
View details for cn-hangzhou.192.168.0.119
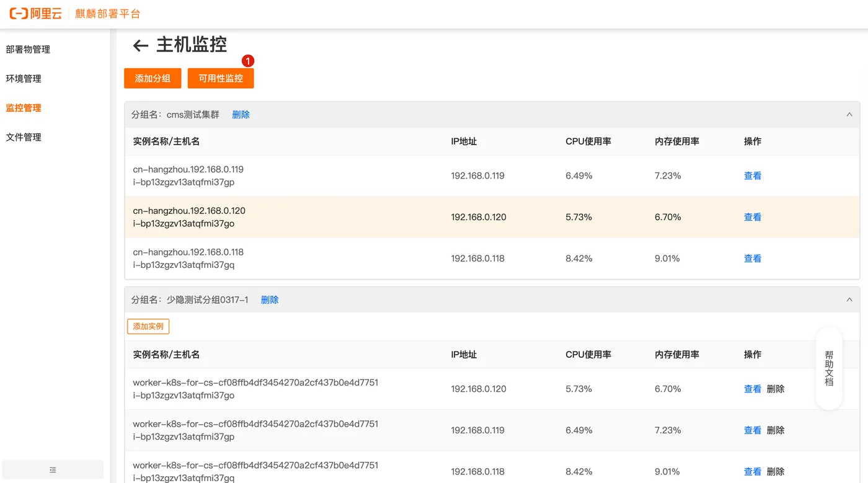tap(753, 176)
